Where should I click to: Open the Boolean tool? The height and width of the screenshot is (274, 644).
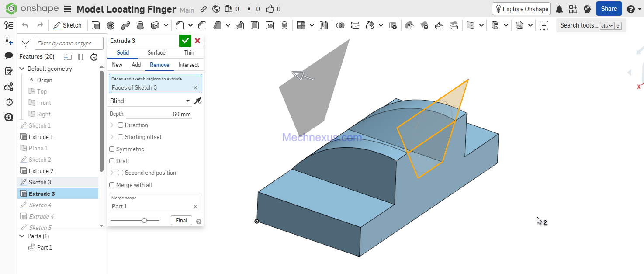[340, 25]
